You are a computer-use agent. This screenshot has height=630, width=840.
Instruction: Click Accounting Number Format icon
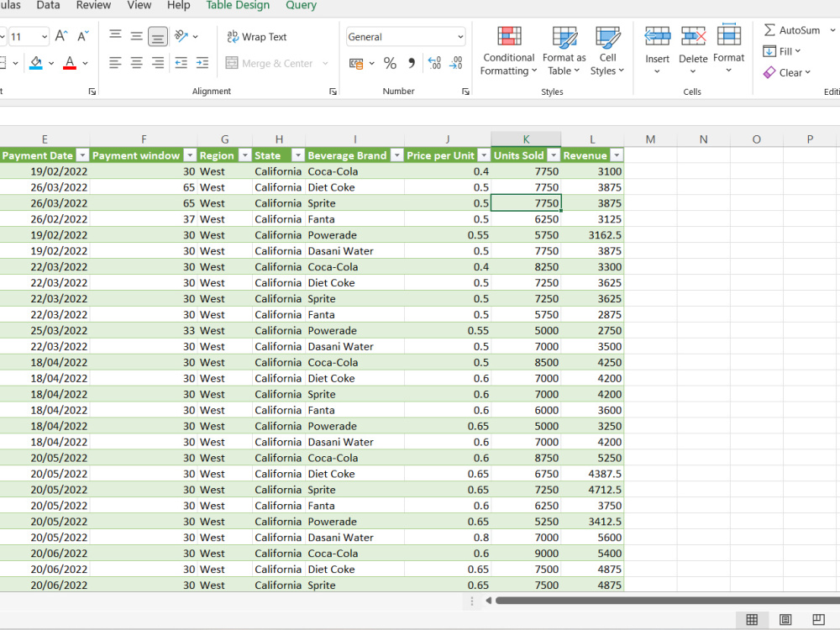(x=356, y=63)
